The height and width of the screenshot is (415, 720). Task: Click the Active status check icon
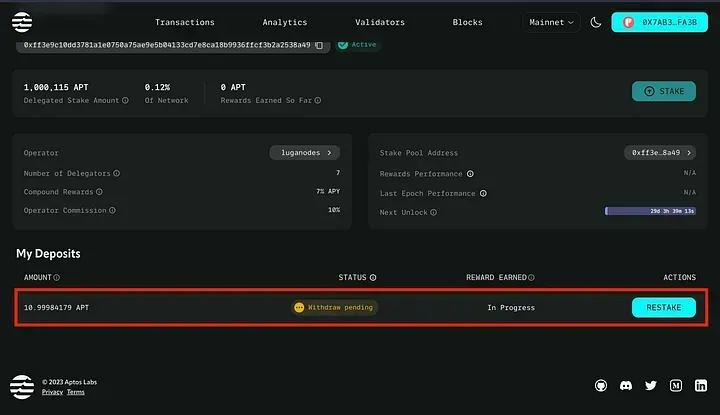343,45
